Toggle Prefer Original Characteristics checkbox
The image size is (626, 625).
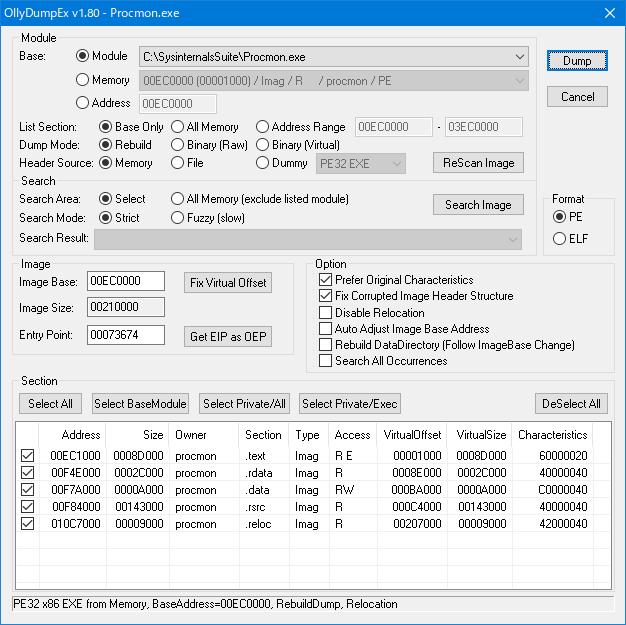pos(325,280)
